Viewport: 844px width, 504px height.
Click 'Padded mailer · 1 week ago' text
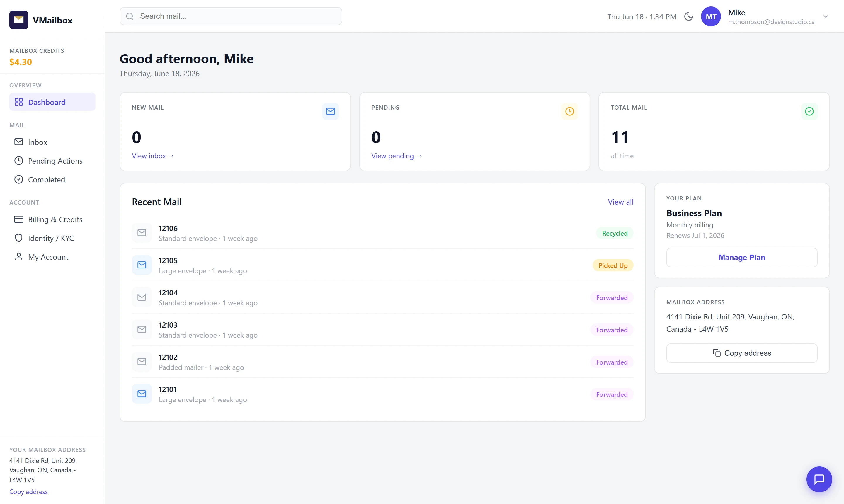tap(201, 367)
